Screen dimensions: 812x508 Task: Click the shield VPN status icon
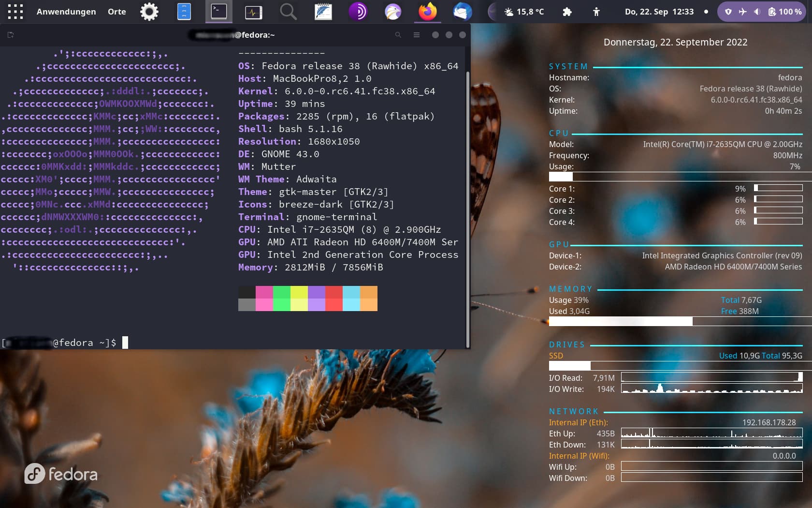[728, 12]
